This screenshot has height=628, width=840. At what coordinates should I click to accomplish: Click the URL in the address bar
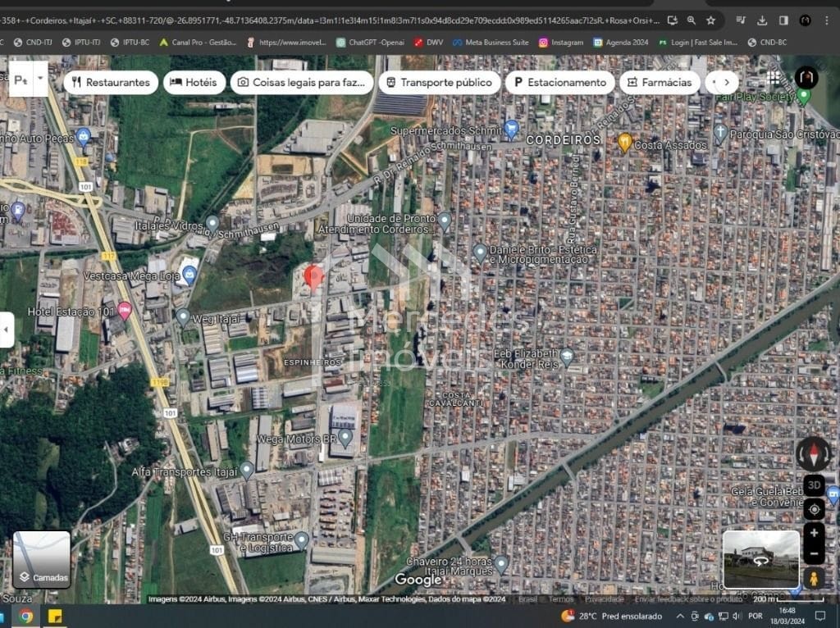click(x=330, y=20)
